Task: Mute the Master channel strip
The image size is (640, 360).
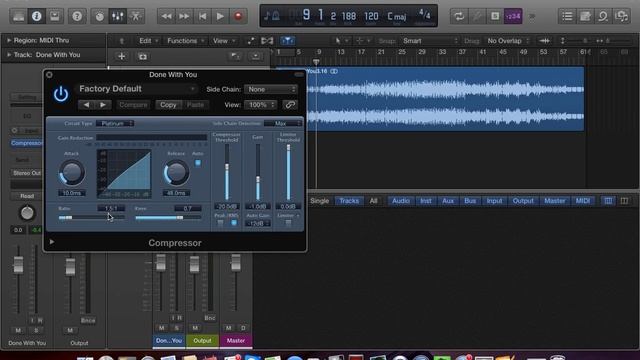Action: click(x=229, y=328)
